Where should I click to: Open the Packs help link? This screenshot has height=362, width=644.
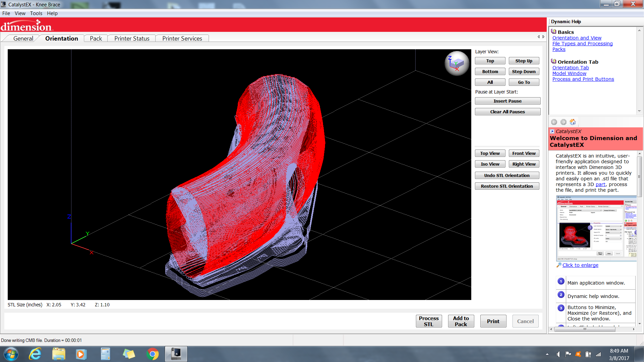pyautogui.click(x=559, y=49)
